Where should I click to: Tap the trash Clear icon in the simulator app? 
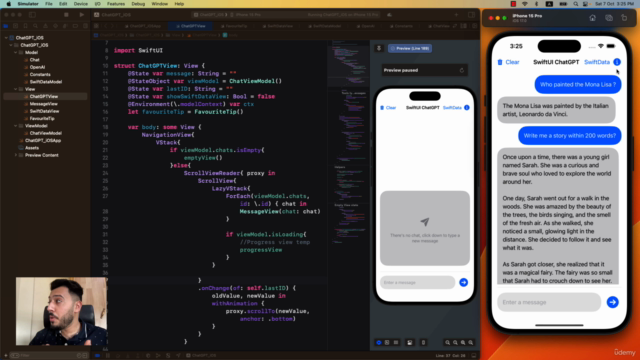click(500, 62)
